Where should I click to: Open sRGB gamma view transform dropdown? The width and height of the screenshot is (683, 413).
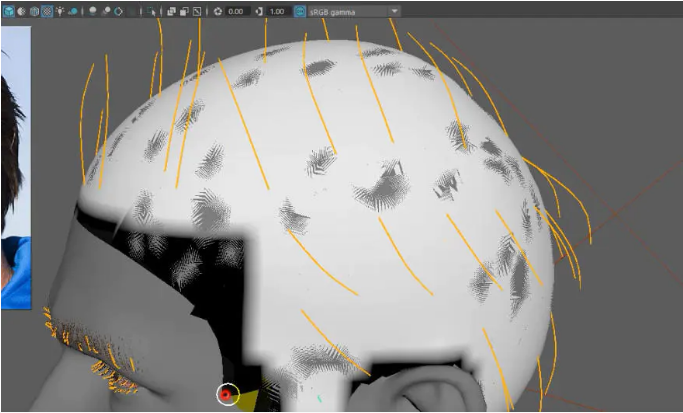[354, 11]
